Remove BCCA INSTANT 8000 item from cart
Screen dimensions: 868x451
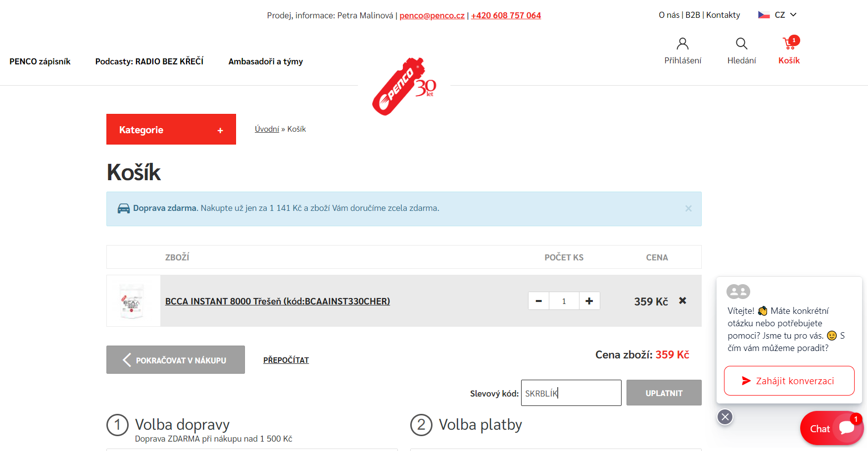coord(682,301)
